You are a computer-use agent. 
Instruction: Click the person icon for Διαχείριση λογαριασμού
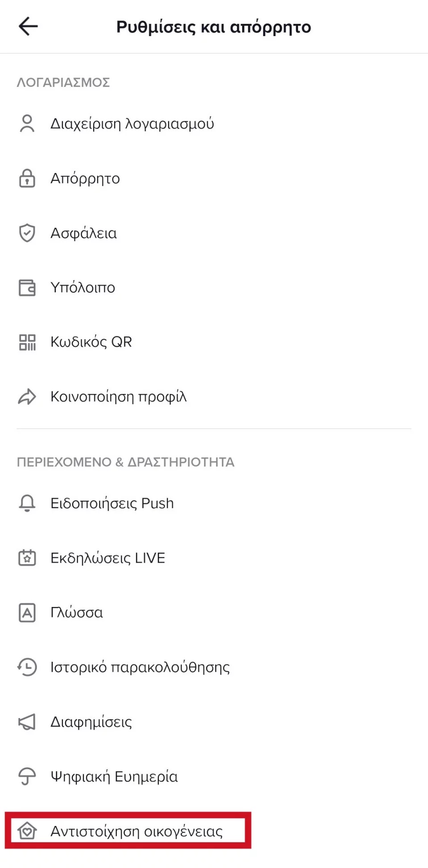click(x=27, y=124)
